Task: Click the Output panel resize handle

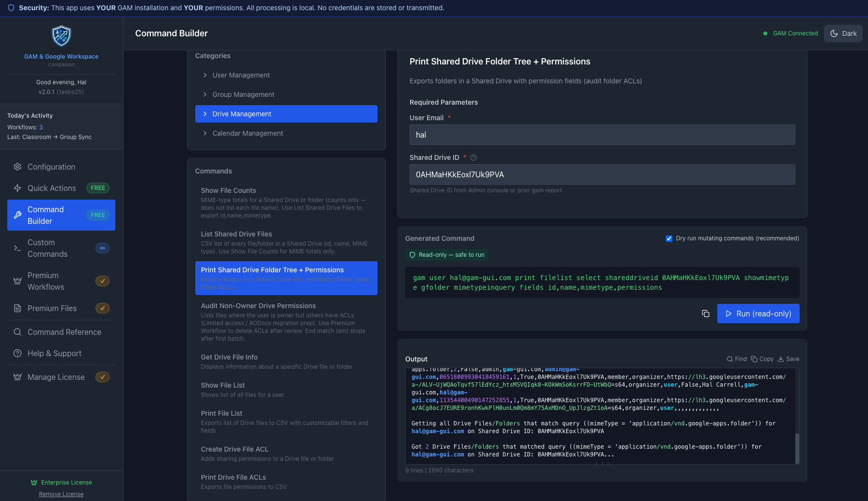Action: click(x=602, y=464)
